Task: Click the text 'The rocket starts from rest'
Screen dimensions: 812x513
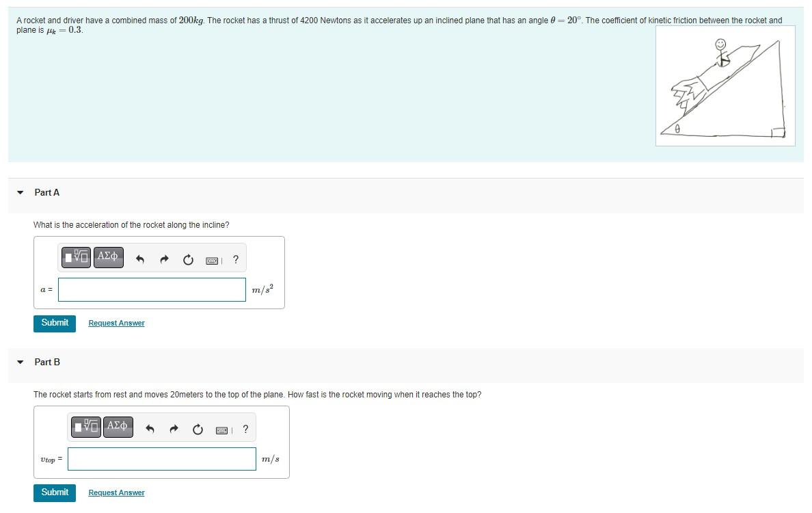Action: coord(258,395)
